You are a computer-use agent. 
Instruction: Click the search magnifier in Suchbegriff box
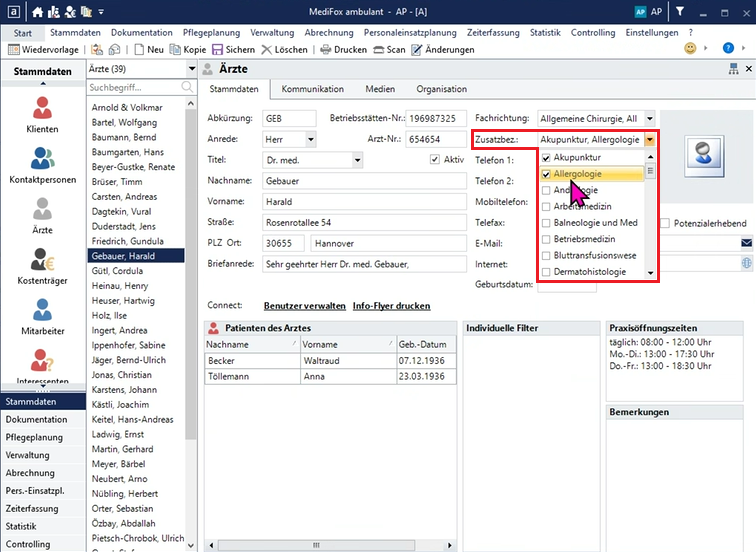187,88
